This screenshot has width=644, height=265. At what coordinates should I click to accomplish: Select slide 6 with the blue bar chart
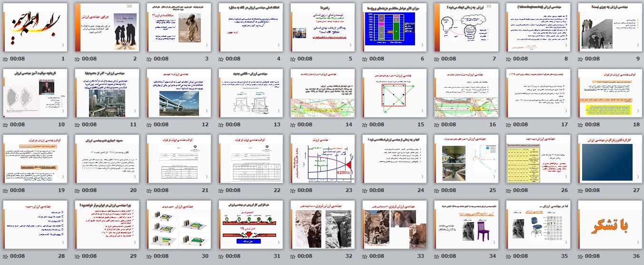click(394, 28)
